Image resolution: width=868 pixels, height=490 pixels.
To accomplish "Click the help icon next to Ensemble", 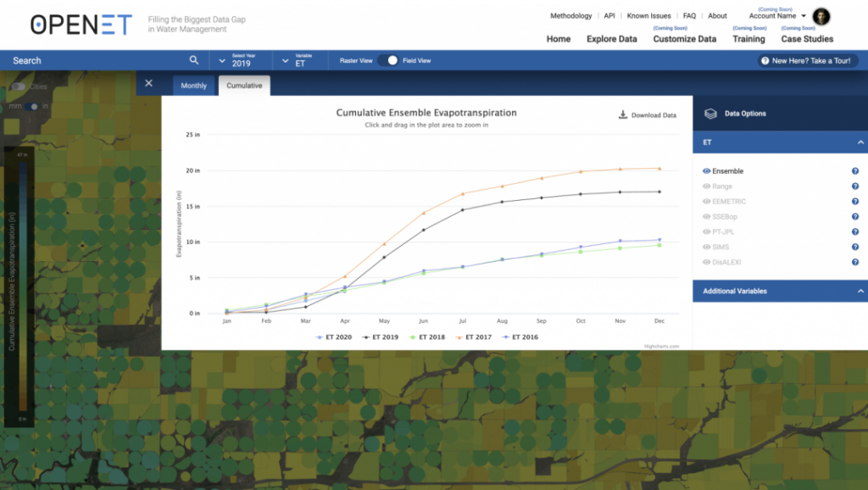I will (x=855, y=171).
